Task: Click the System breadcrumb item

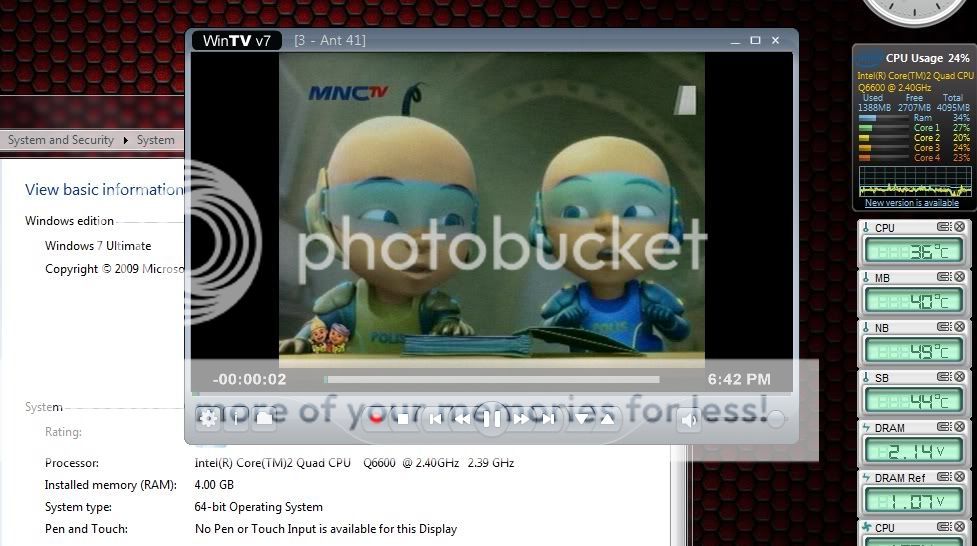Action: tap(156, 140)
